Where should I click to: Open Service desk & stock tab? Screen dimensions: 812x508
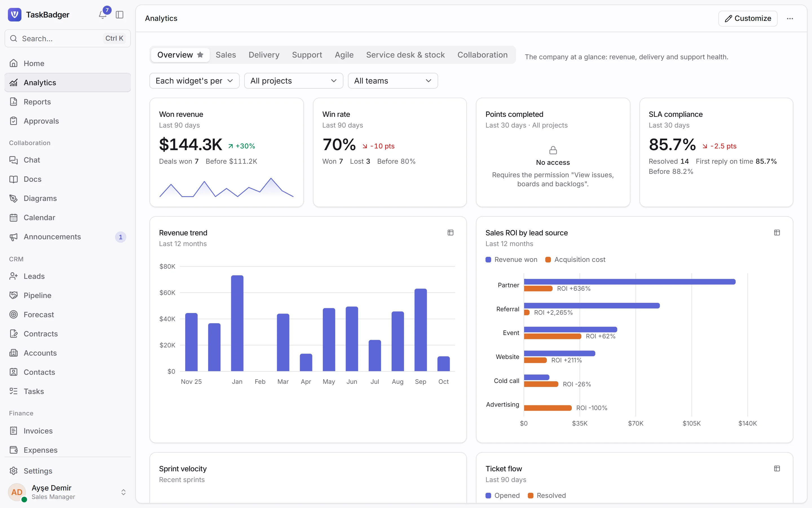(405, 55)
